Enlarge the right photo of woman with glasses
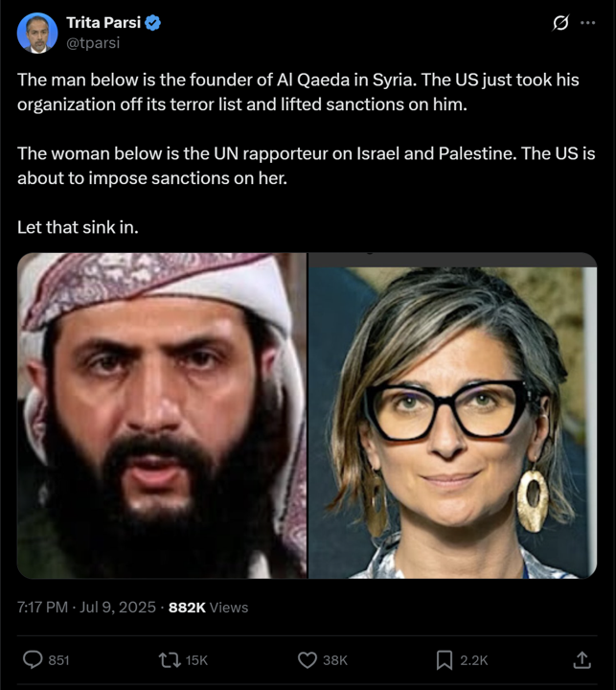Screen dimensions: 616x690 pyautogui.click(x=452, y=415)
